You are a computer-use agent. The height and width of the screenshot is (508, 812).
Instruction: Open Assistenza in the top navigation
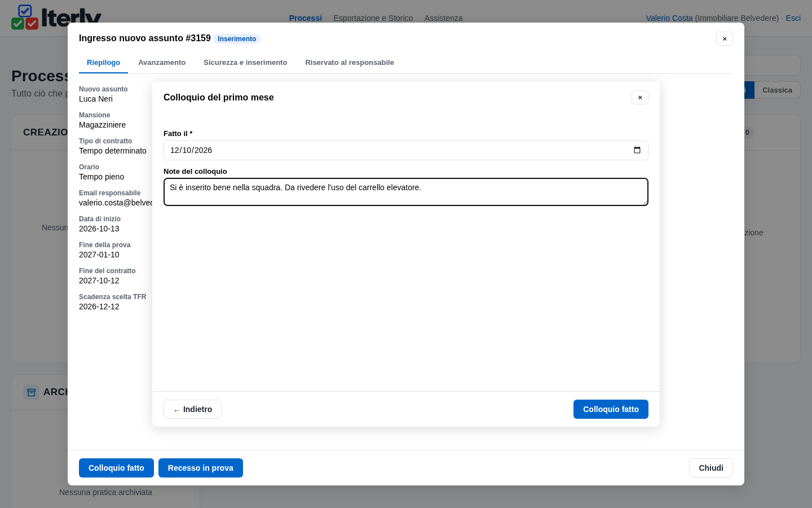click(443, 18)
